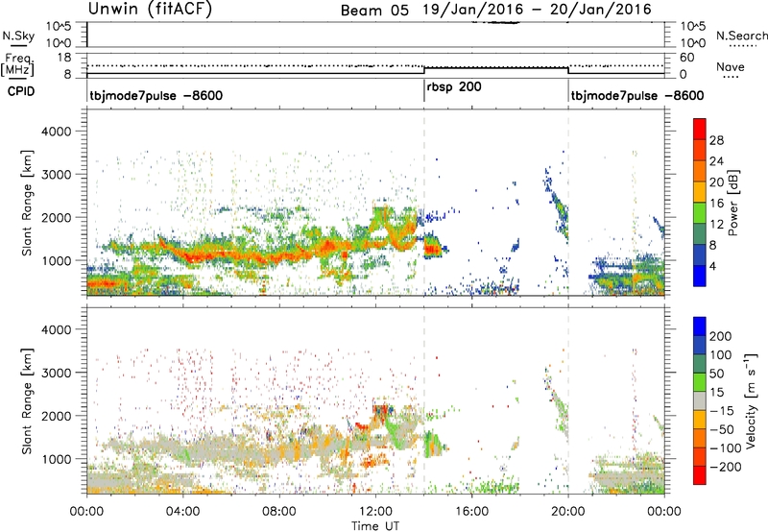Click the '28' tick on Power color bar
Image resolution: width=768 pixels, height=532 pixels.
[x=716, y=140]
